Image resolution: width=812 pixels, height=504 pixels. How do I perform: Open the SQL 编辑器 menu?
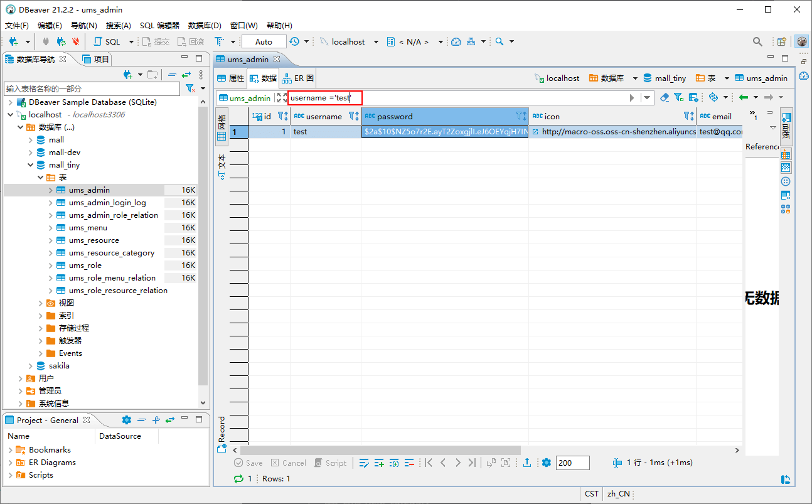(159, 26)
